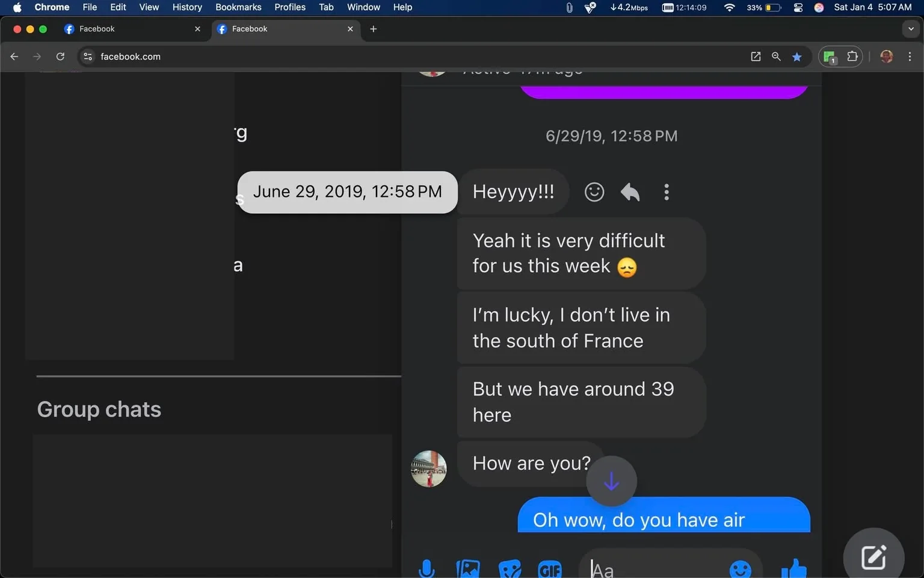Open the Edit menu
Image resolution: width=924 pixels, height=578 pixels.
(118, 7)
